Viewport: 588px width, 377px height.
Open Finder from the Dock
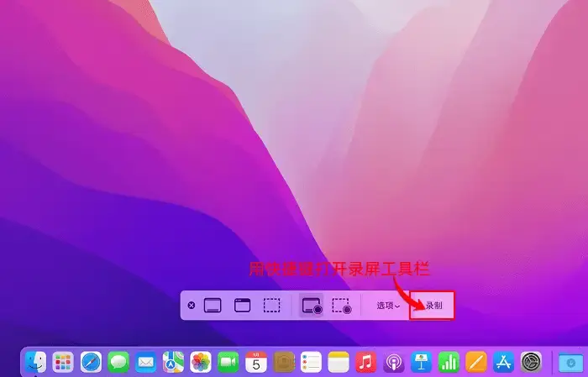click(x=35, y=363)
